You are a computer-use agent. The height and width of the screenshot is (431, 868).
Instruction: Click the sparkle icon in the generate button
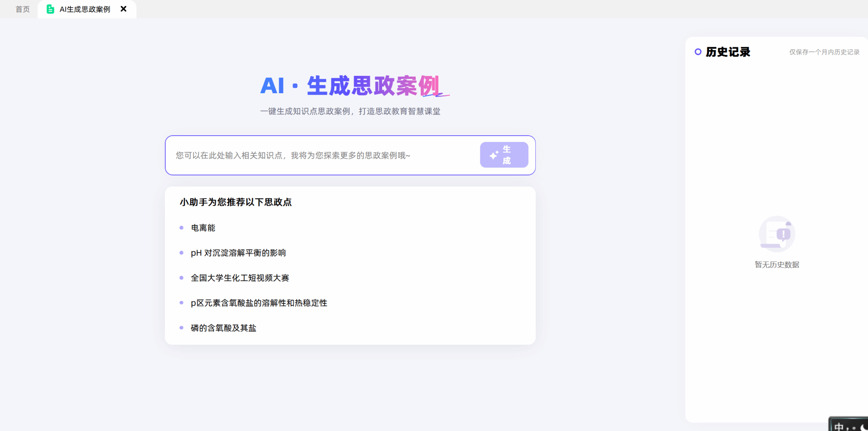[494, 155]
